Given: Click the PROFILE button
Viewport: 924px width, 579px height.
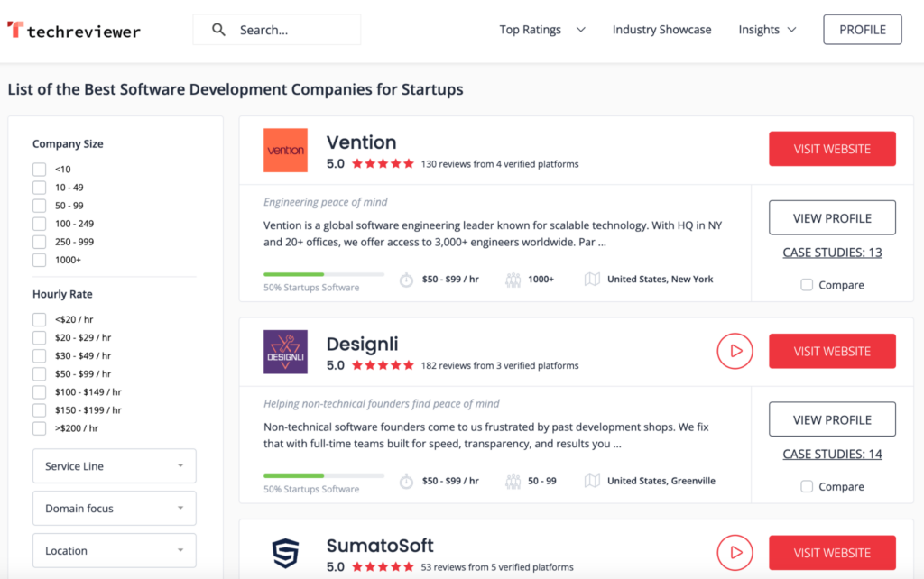Looking at the screenshot, I should pos(862,30).
